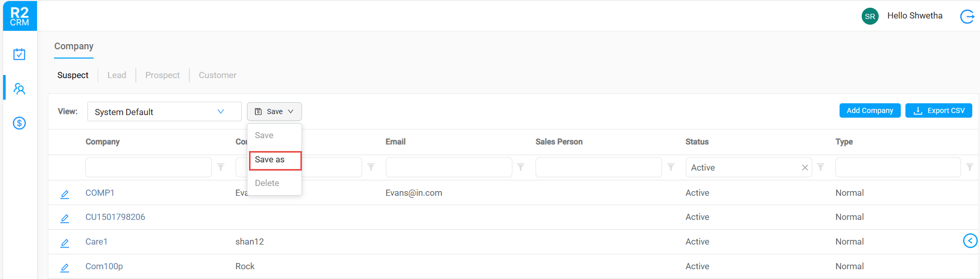The width and height of the screenshot is (980, 279).
Task: Click the Add Company button
Action: pos(870,110)
